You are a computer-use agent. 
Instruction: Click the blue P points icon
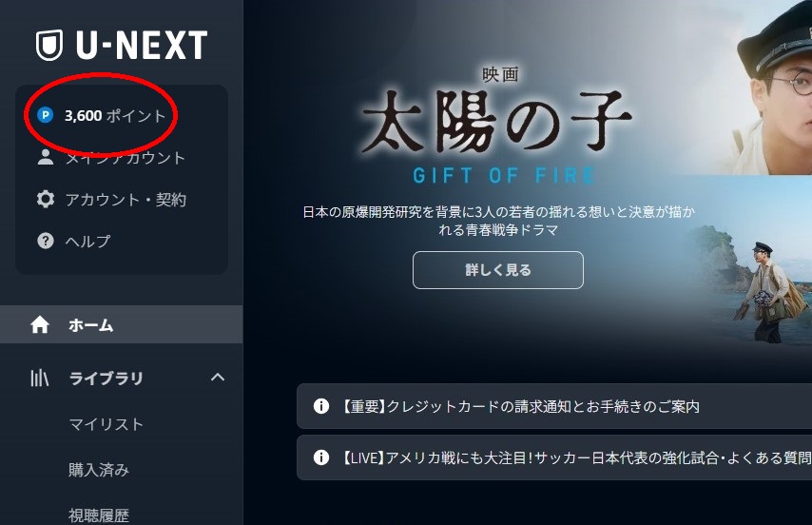coord(46,115)
